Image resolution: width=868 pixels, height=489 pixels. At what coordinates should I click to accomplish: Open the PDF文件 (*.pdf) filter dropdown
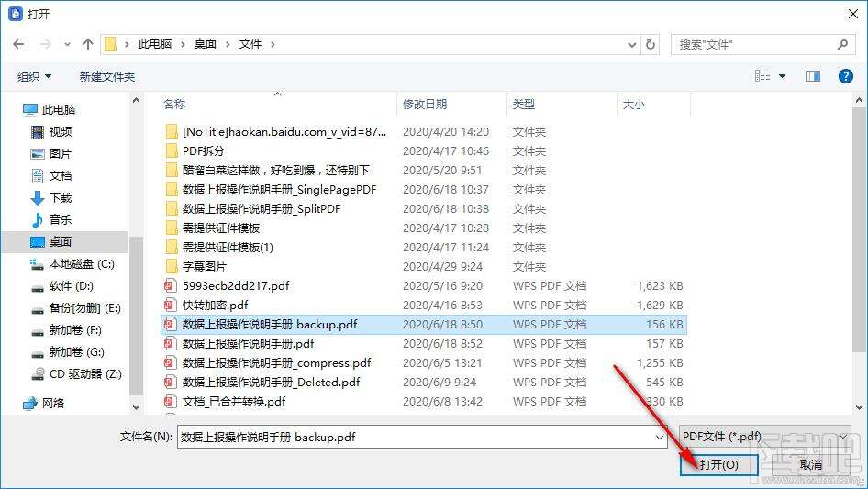tap(764, 437)
